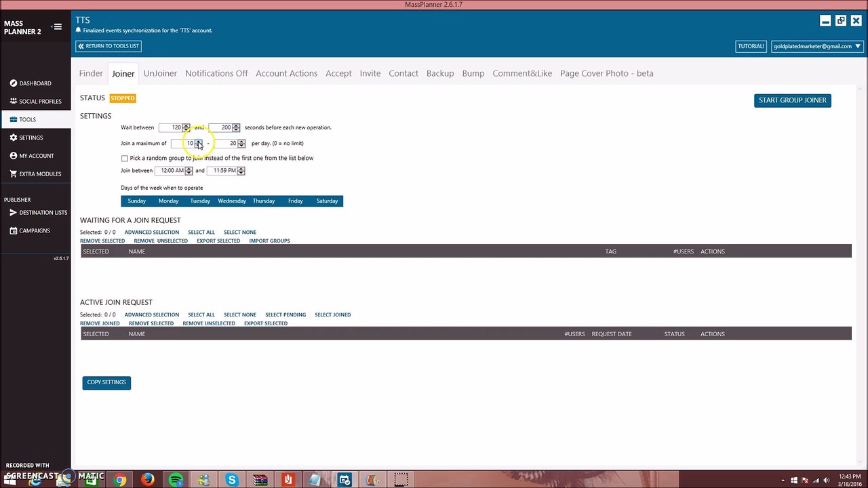Adjust 12:00 AM start time stepper
This screenshot has height=488, width=868.
[189, 171]
